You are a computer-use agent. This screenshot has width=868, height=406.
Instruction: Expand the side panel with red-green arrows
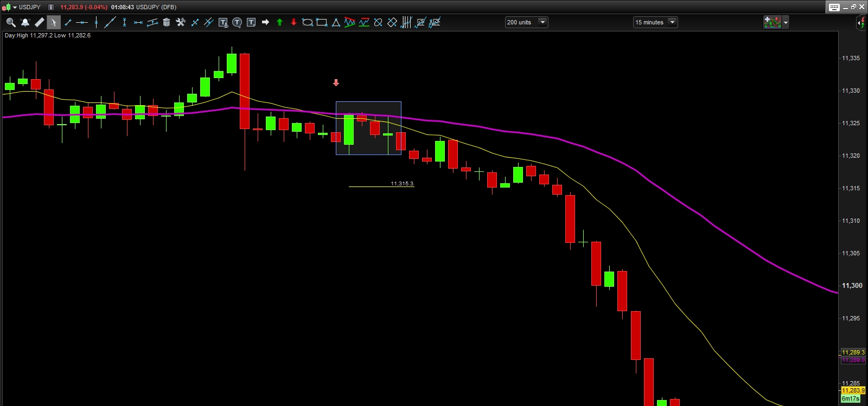pyautogui.click(x=861, y=22)
